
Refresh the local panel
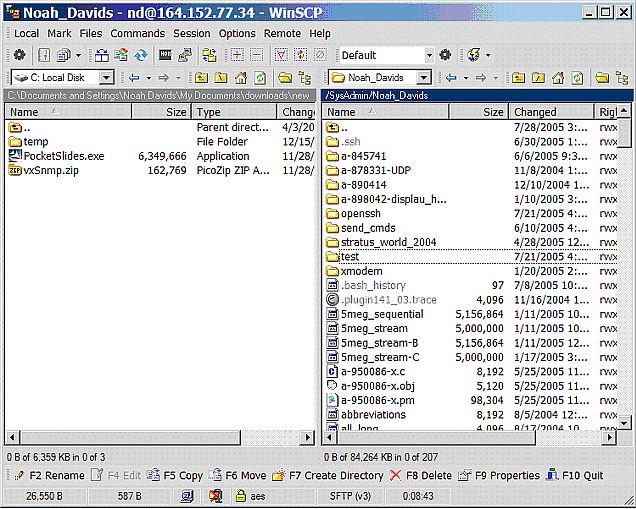260,77
